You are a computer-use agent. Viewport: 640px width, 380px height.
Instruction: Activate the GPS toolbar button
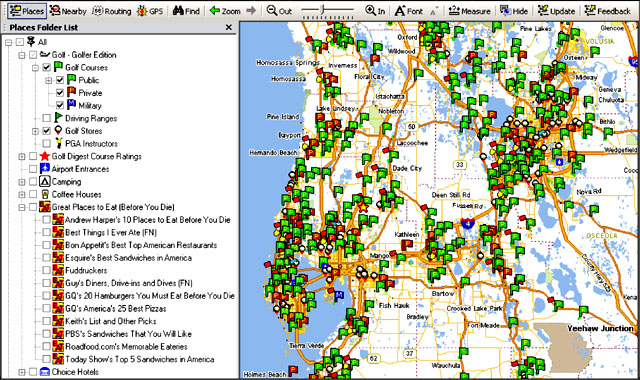150,11
